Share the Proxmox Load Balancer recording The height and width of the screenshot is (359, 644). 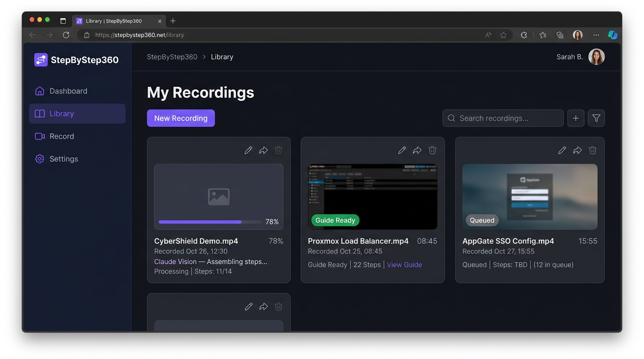417,150
